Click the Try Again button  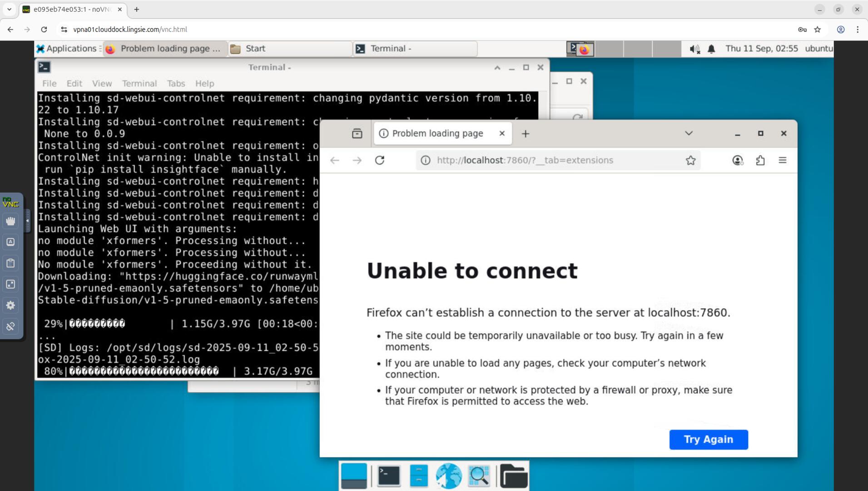pyautogui.click(x=708, y=439)
